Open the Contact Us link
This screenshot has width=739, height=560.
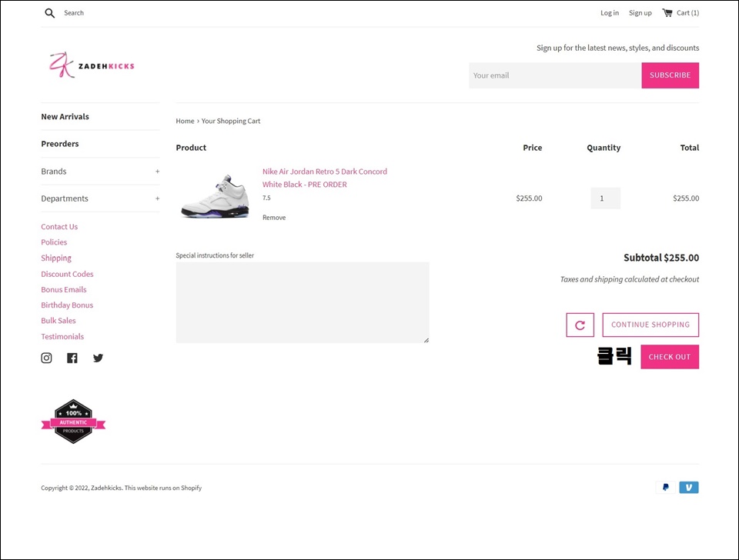59,227
